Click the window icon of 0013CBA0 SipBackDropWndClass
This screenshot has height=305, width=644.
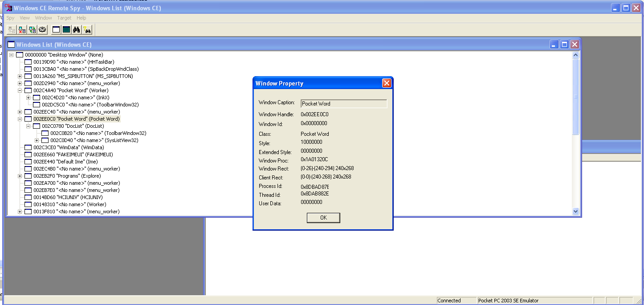pyautogui.click(x=28, y=69)
